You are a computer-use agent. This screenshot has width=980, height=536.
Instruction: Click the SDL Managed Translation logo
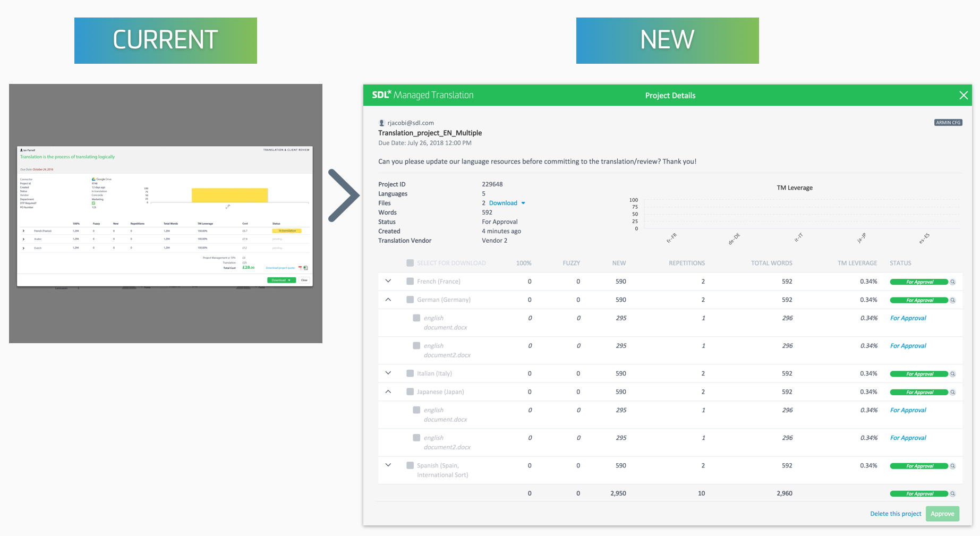pos(423,95)
